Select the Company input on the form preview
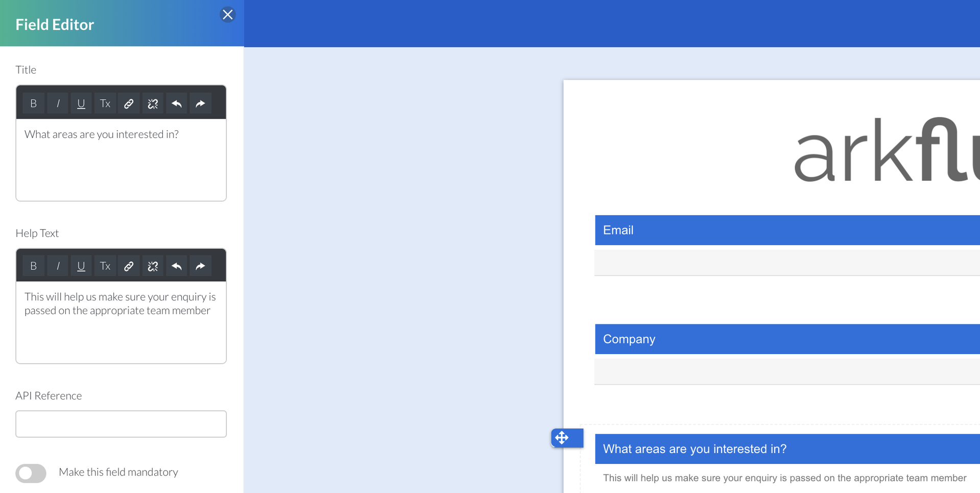The width and height of the screenshot is (980, 493). tap(786, 371)
